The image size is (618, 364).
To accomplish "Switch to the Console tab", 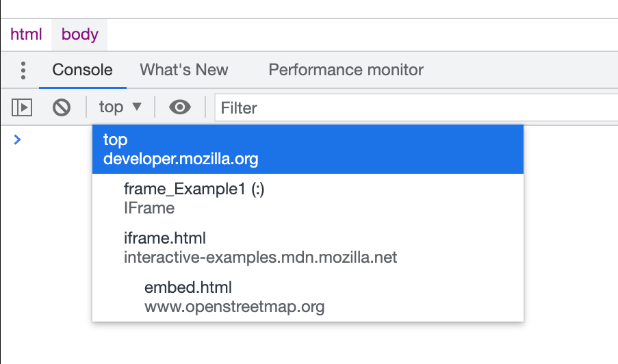I will (82, 70).
